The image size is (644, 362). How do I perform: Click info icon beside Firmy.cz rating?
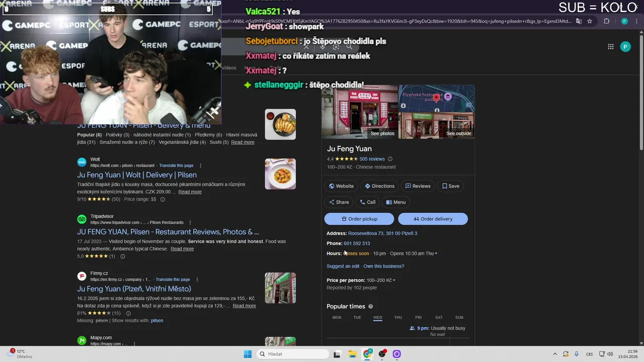[128, 313]
